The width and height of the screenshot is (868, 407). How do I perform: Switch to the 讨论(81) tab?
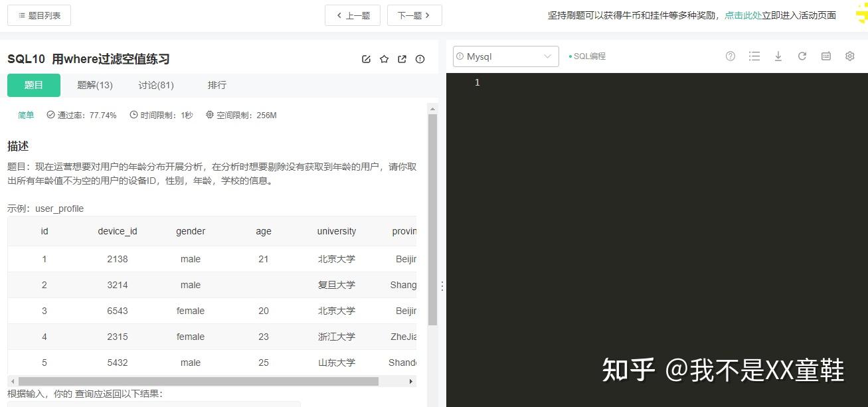(156, 85)
